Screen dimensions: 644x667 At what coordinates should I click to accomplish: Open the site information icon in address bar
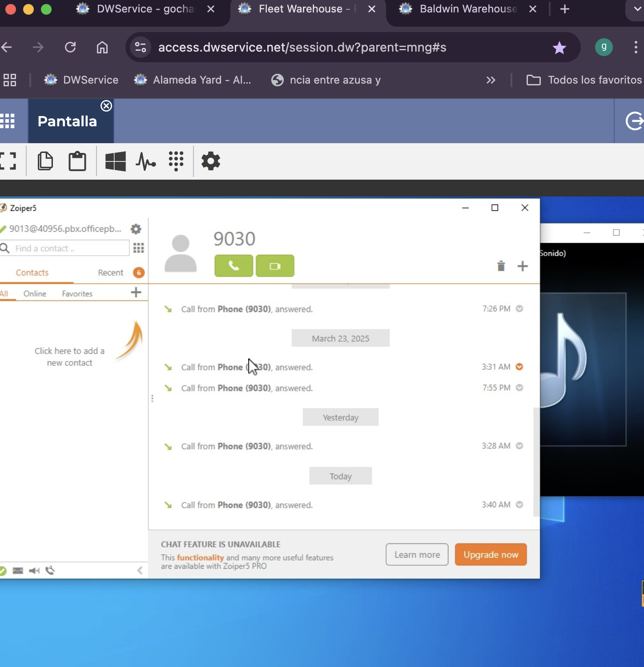click(141, 47)
